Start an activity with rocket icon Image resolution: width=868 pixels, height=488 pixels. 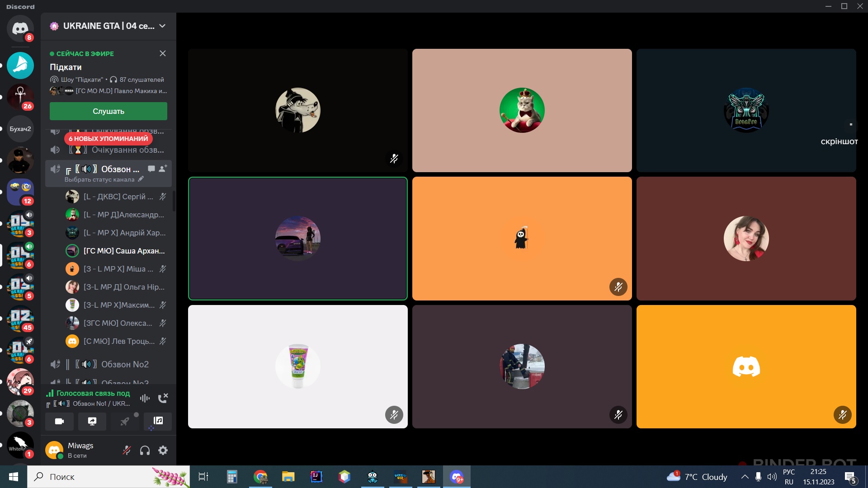pyautogui.click(x=125, y=421)
